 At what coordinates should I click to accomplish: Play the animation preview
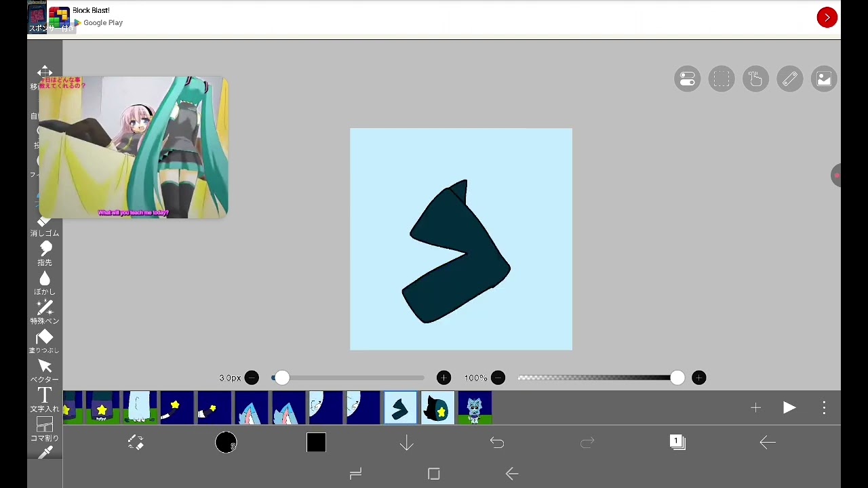coord(789,407)
